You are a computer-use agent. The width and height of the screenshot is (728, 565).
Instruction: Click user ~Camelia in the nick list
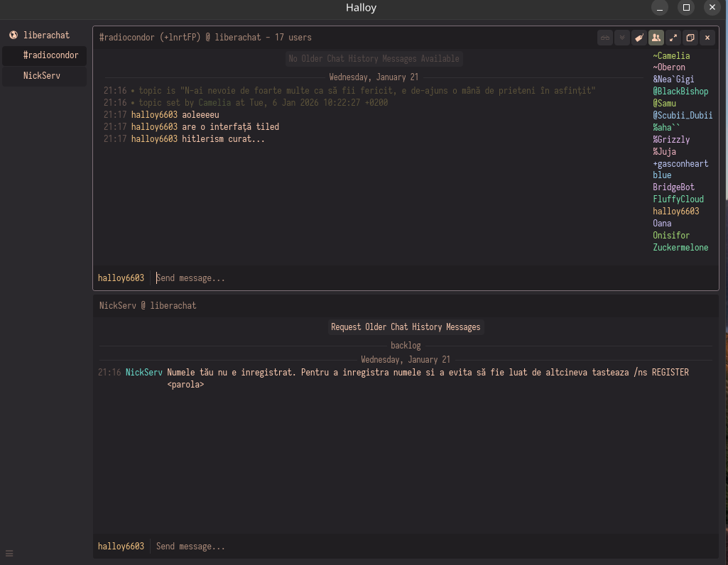tap(671, 56)
